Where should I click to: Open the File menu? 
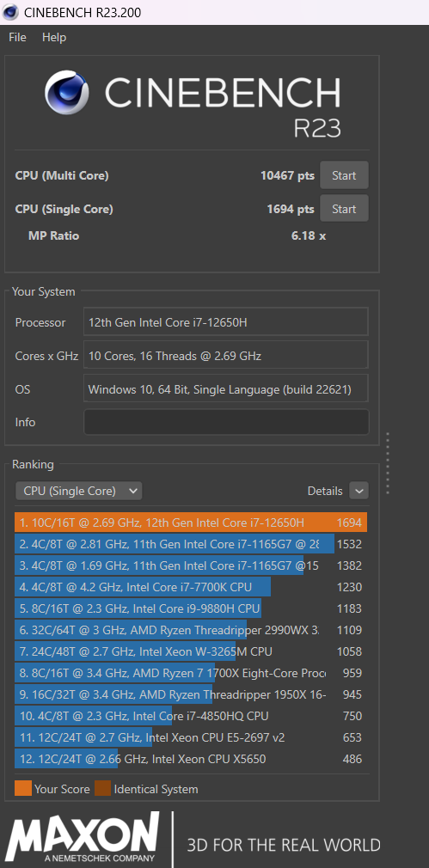tap(17, 37)
